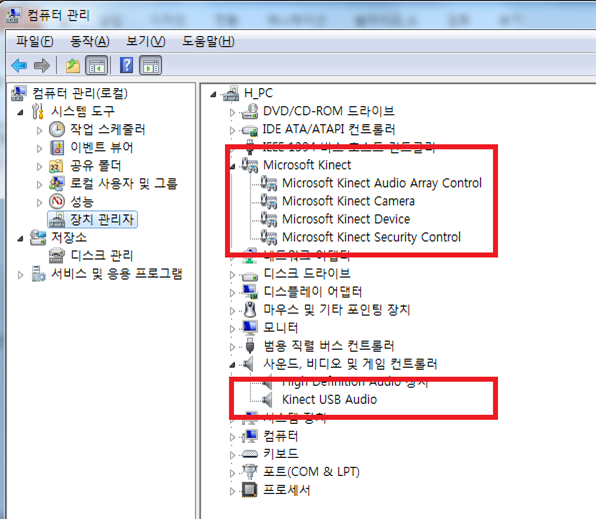
Task: Click the 키보드 icon
Action: coord(250,454)
